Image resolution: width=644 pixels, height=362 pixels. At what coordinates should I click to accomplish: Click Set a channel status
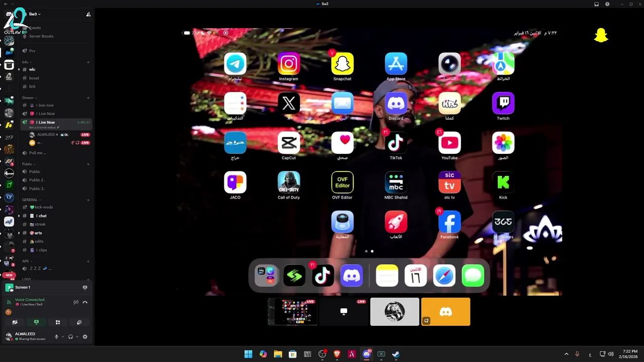click(x=44, y=128)
